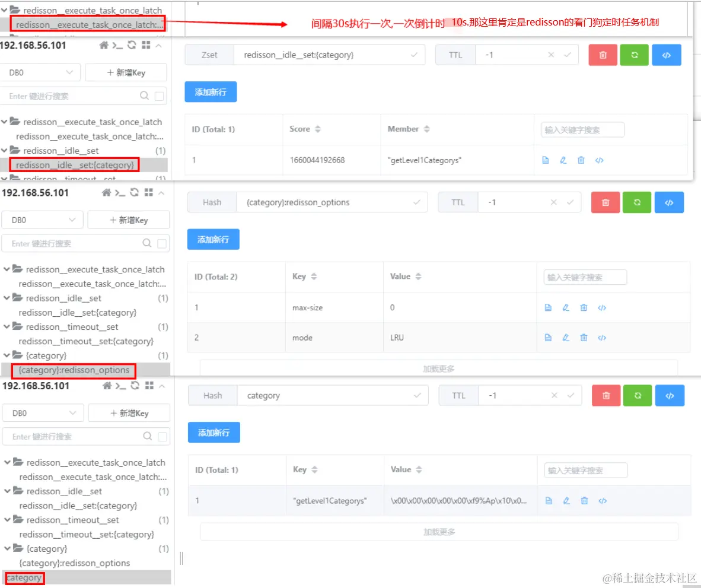Screen dimensions: 701x588
Task: Select the {category}:redisson_options tree entry
Action: point(73,370)
